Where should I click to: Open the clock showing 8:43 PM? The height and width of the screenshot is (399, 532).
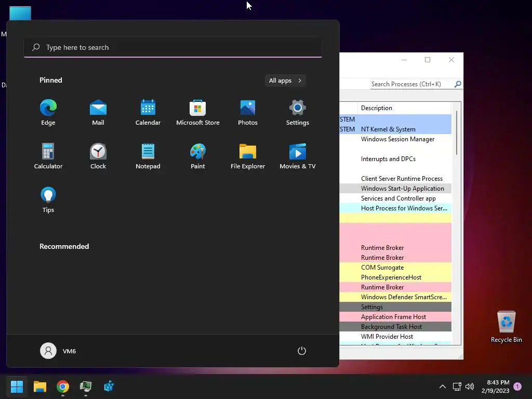(x=495, y=387)
